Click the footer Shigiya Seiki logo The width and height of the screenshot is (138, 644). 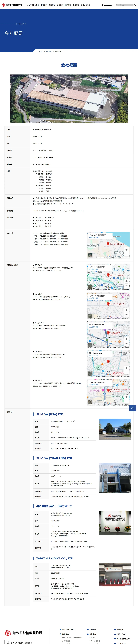(23, 633)
